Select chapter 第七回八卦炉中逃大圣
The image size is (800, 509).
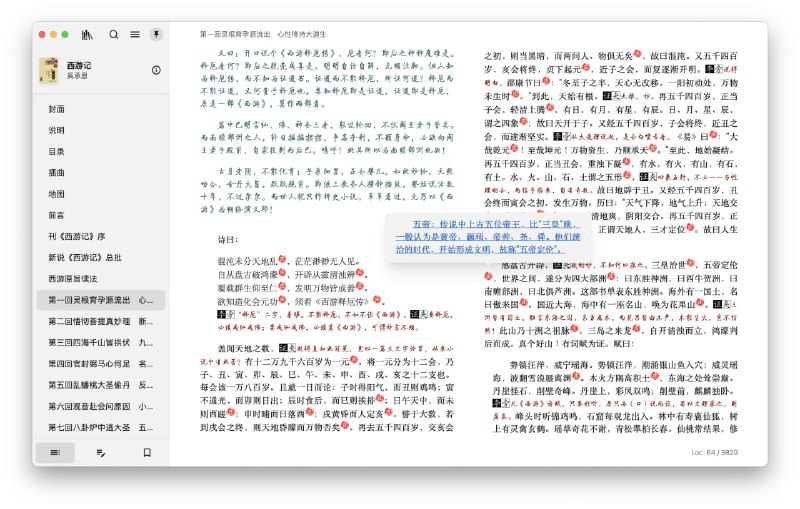click(x=101, y=427)
